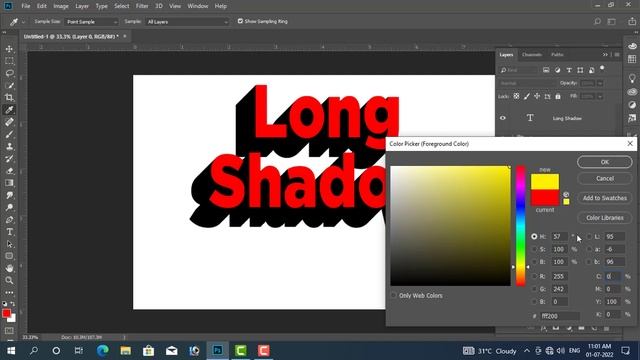Toggle Show Sampling Ring checkbox
Viewport: 640px width, 360px height.
[240, 21]
